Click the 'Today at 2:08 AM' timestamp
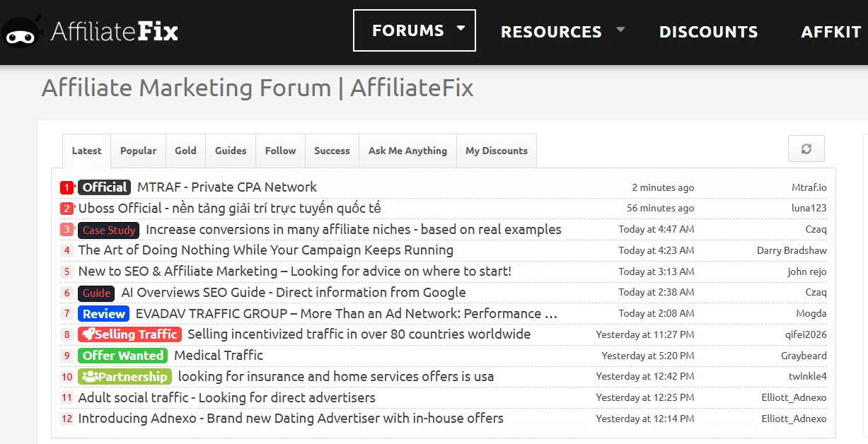The width and height of the screenshot is (868, 444). (656, 313)
